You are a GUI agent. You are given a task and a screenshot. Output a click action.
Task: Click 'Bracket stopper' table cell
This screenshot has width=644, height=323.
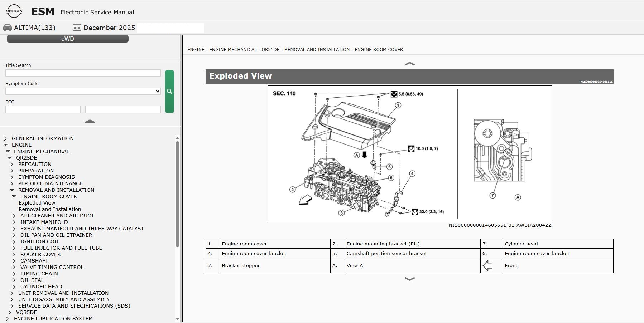pos(275,265)
